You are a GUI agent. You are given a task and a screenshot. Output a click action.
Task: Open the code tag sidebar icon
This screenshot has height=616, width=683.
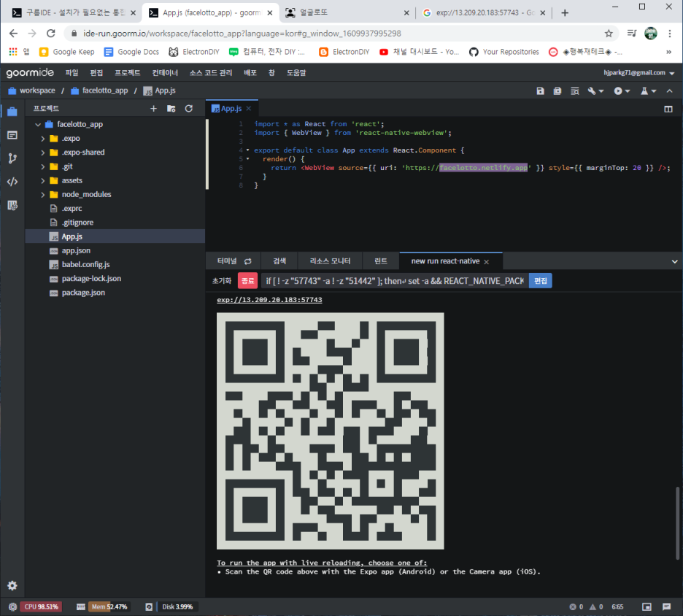[x=12, y=182]
